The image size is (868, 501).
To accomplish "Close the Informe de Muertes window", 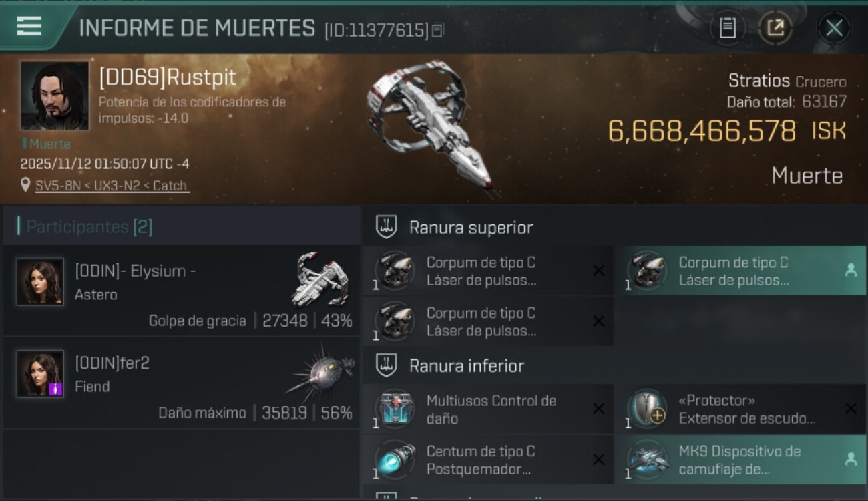I will [834, 28].
